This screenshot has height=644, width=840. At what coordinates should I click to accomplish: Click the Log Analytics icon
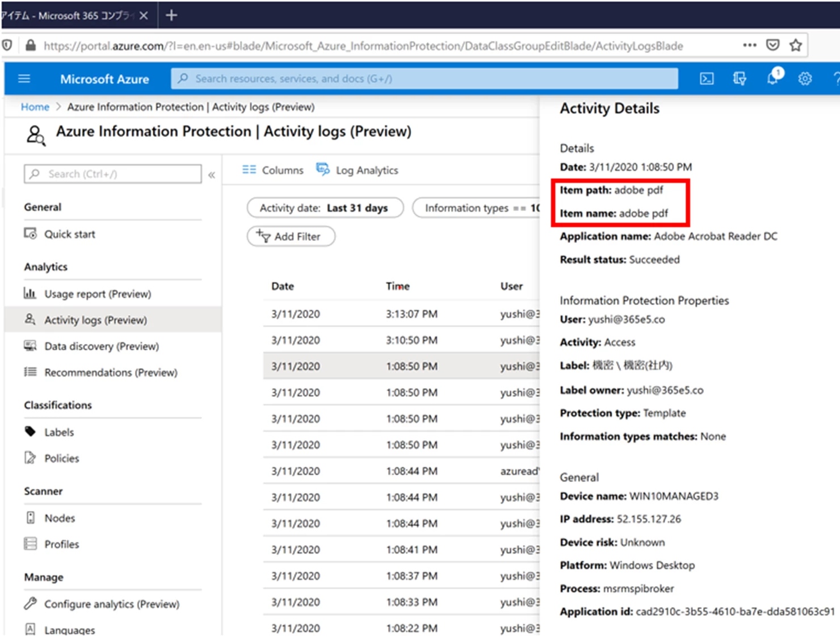[323, 169]
